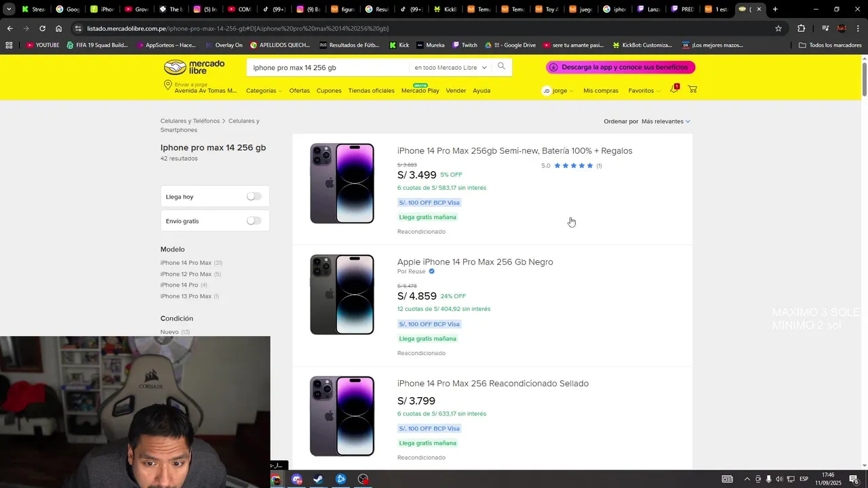868x488 pixels.
Task: Click the browser back arrow
Action: click(x=9, y=28)
